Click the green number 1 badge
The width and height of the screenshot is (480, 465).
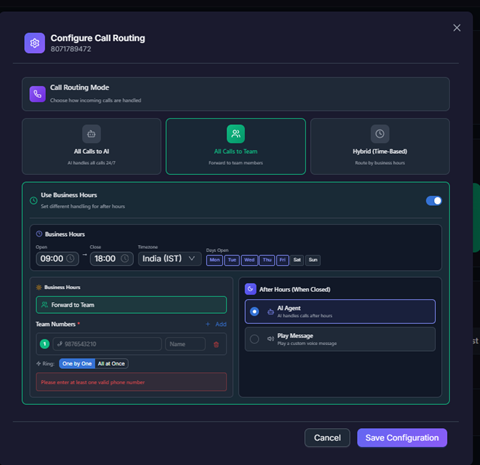45,344
